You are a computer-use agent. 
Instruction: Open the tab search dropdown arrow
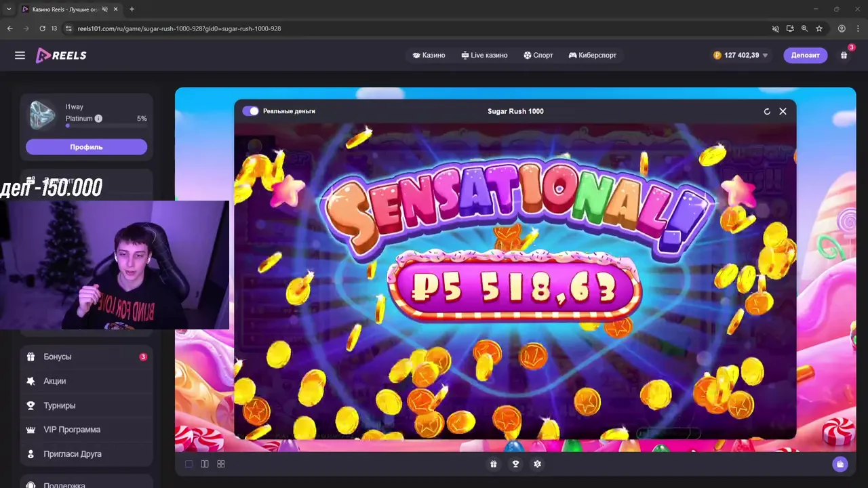click(x=8, y=9)
